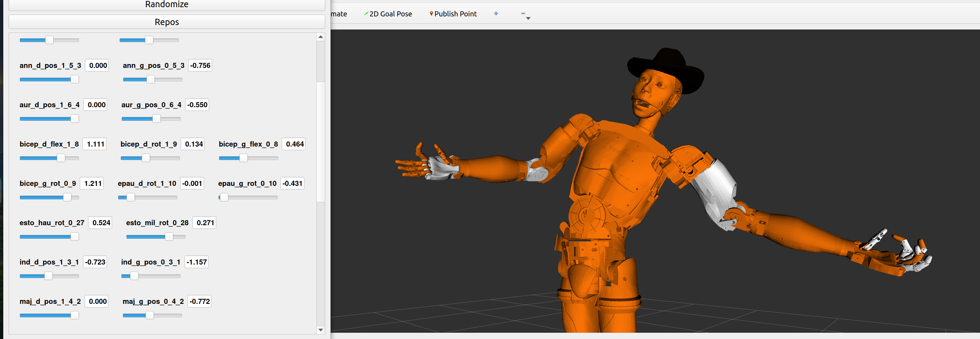Image resolution: width=980 pixels, height=339 pixels.
Task: Click the ann_g_pos_0_5_3 value field
Action: point(200,66)
